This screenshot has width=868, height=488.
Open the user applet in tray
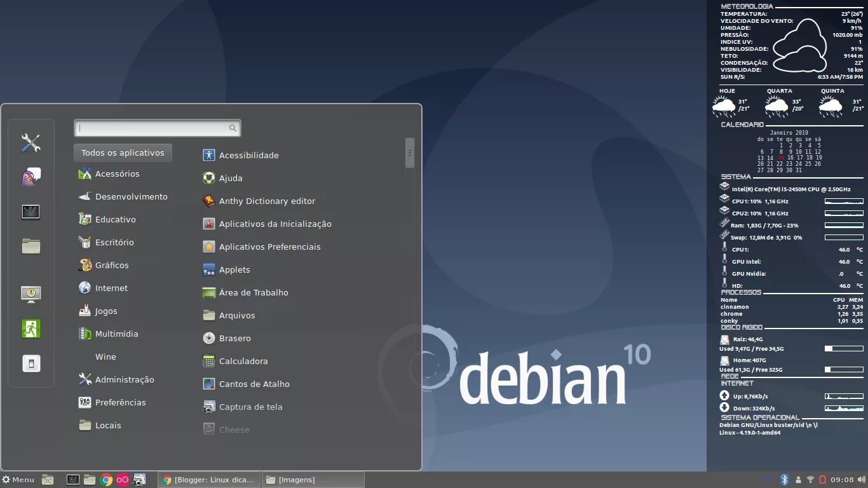pos(798,480)
